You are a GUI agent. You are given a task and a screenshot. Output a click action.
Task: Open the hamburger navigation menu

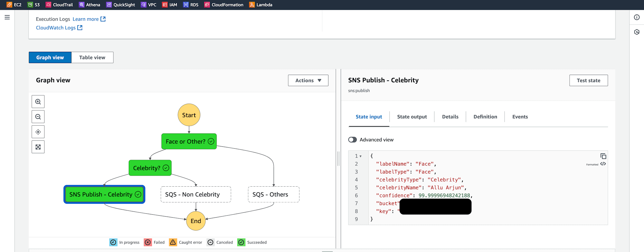pyautogui.click(x=7, y=17)
